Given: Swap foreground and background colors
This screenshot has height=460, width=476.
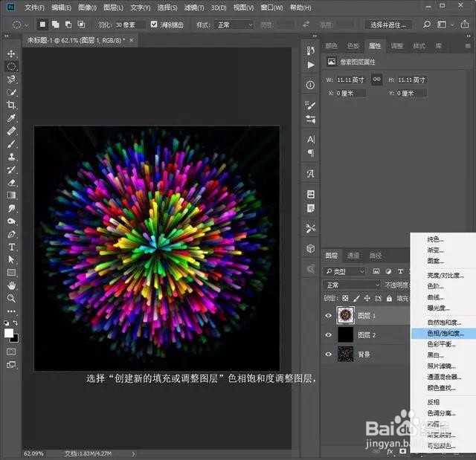Looking at the screenshot, I should 15,323.
